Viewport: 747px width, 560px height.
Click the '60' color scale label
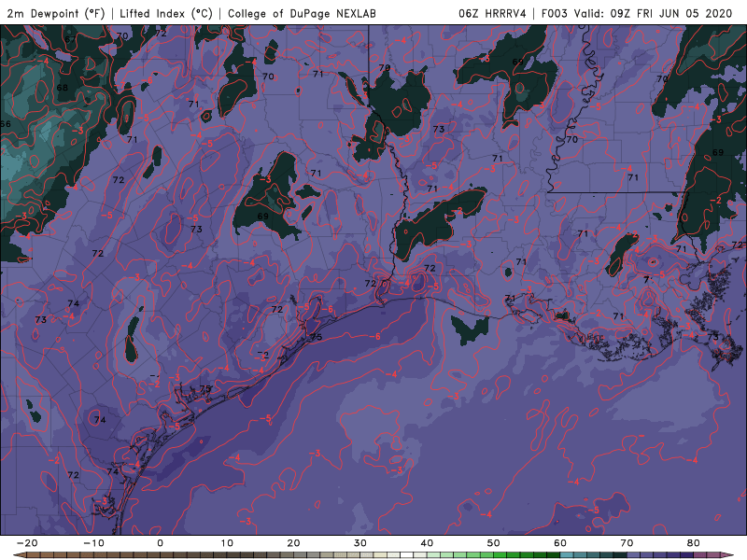pos(560,543)
